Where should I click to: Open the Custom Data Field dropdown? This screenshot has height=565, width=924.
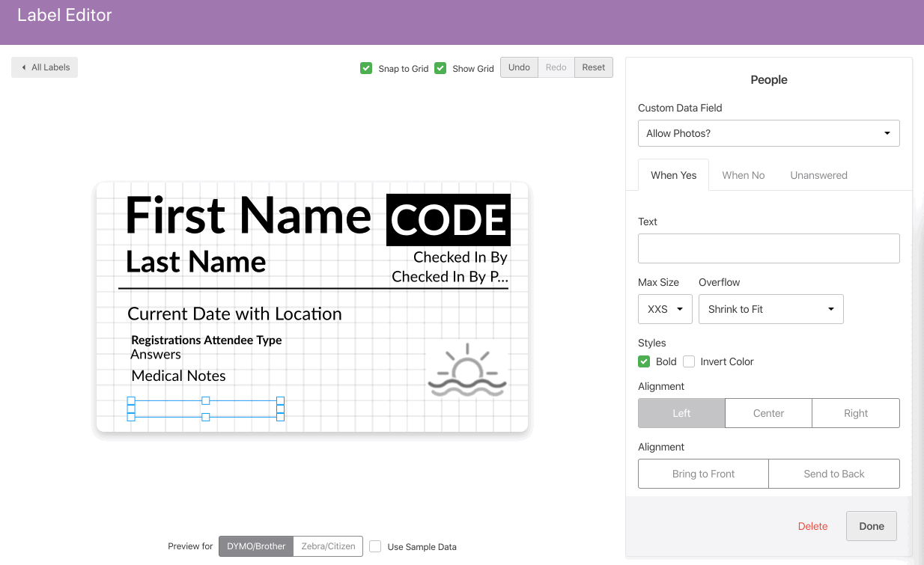pyautogui.click(x=768, y=133)
